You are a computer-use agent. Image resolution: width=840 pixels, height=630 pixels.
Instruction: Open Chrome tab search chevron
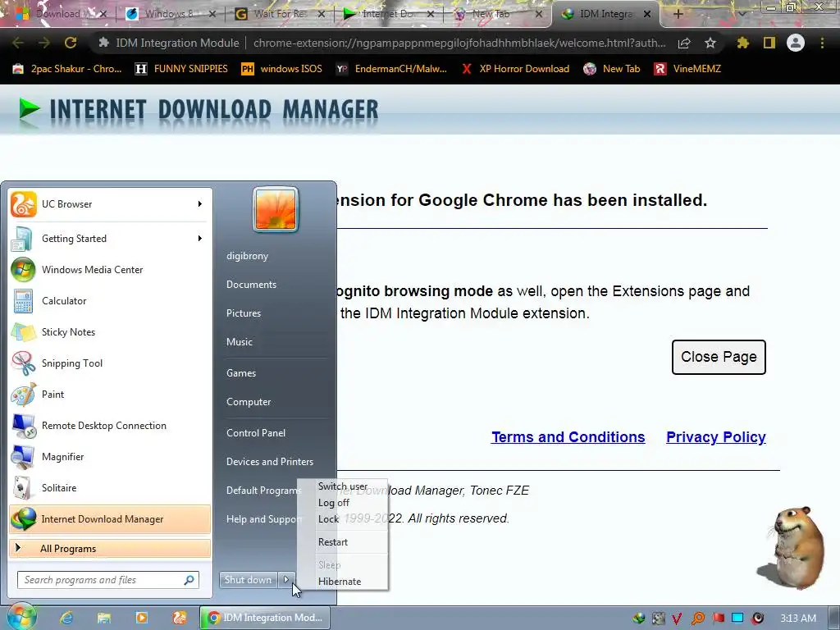742,14
